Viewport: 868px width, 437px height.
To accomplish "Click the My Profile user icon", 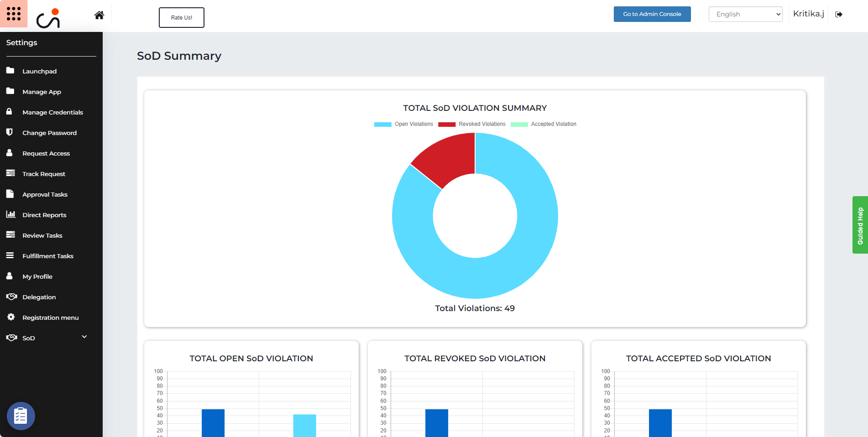I will (9, 276).
